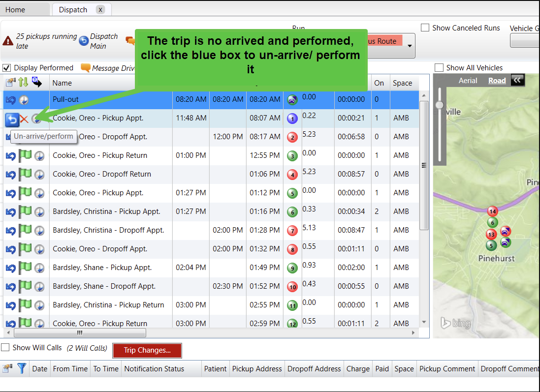The width and height of the screenshot is (540, 392).
Task: Switch map to Aerial view
Action: 469,81
